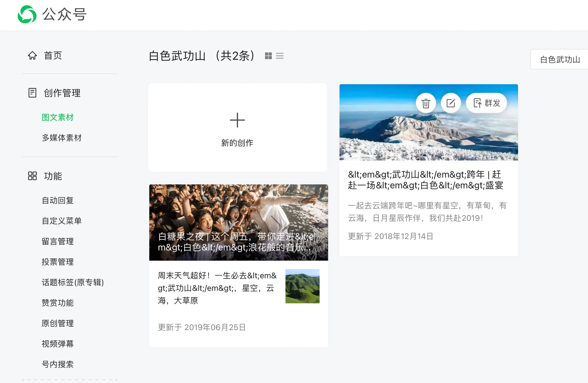Open 自动回复 menu item
The height and width of the screenshot is (383, 588).
[x=57, y=200]
